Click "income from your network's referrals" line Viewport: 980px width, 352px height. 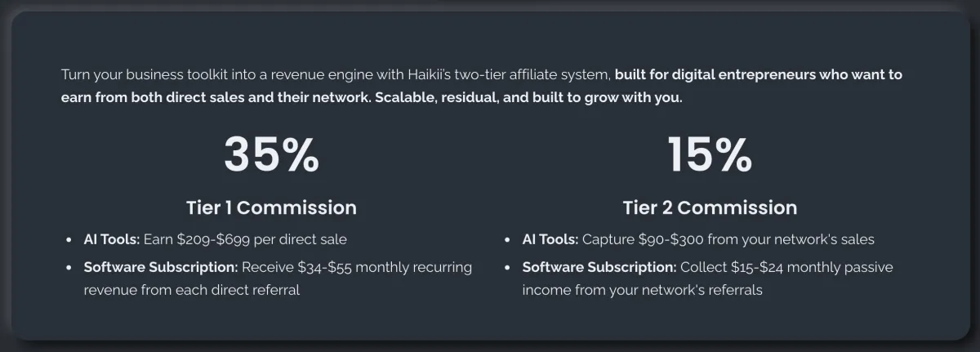tap(643, 290)
